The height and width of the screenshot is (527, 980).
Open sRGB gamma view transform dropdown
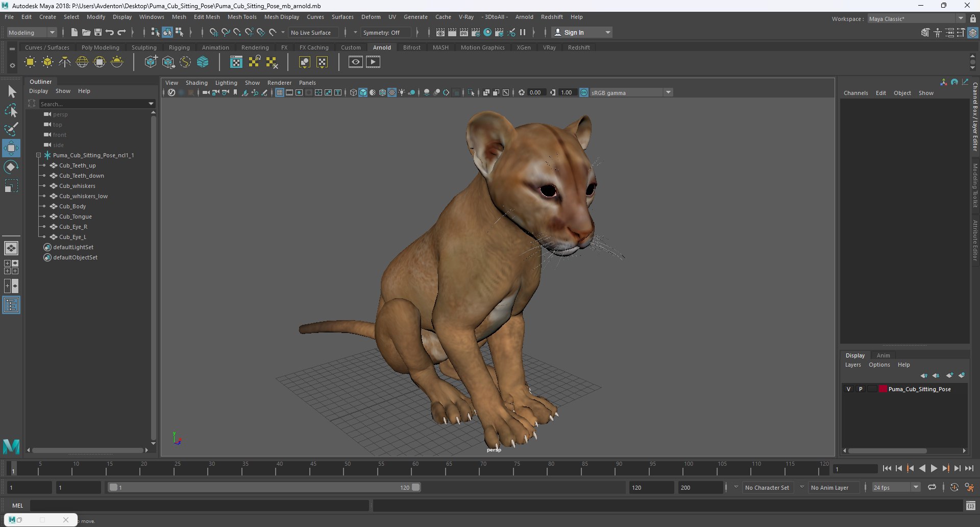coord(631,92)
